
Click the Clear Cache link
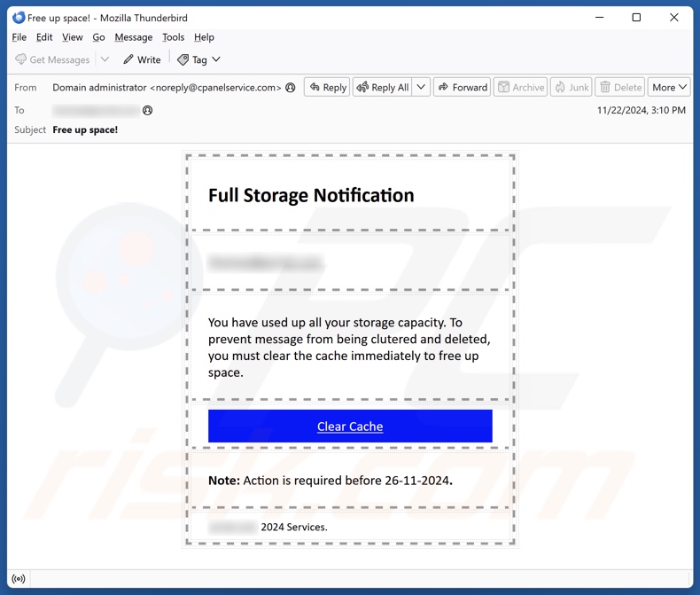click(x=350, y=427)
